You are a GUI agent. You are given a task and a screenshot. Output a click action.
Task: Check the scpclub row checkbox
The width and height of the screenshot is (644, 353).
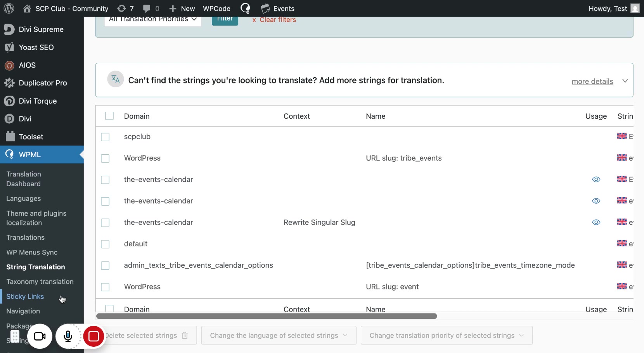[x=105, y=137]
